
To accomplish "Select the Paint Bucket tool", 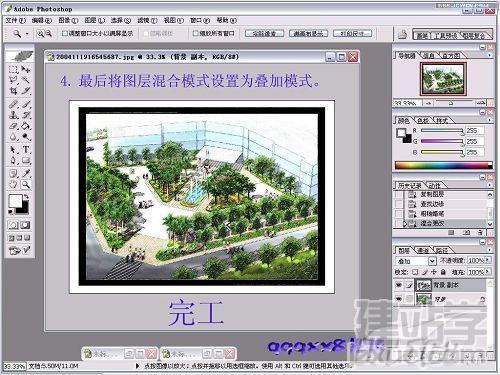I will click(26, 126).
